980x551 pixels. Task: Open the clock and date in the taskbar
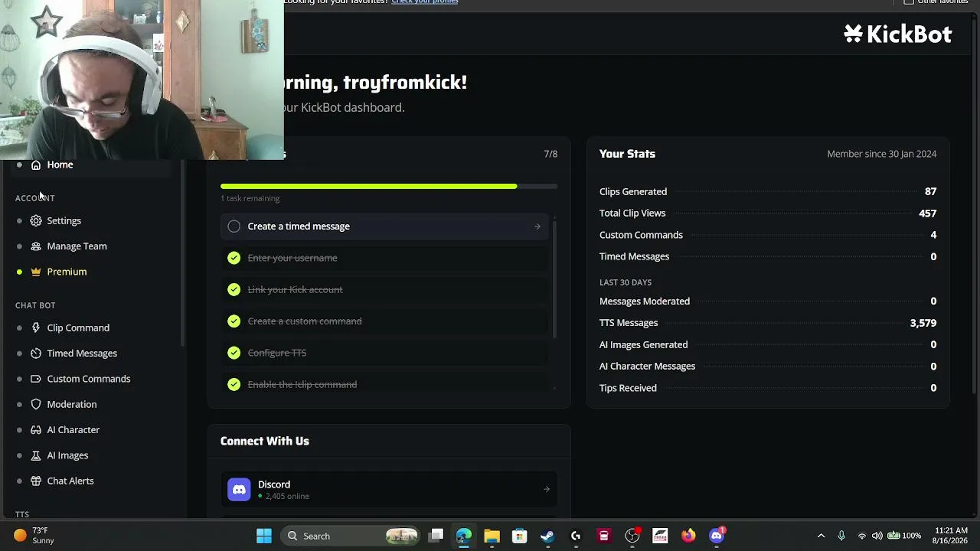point(951,536)
